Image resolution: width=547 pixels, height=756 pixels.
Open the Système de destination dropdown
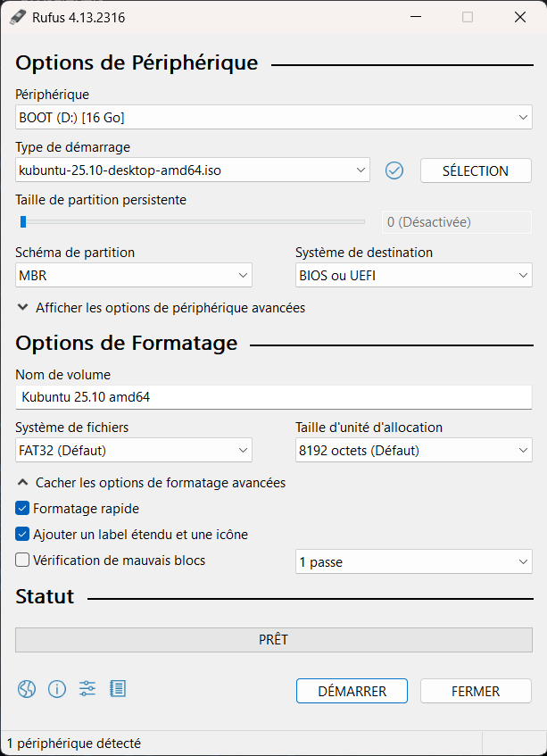(414, 275)
